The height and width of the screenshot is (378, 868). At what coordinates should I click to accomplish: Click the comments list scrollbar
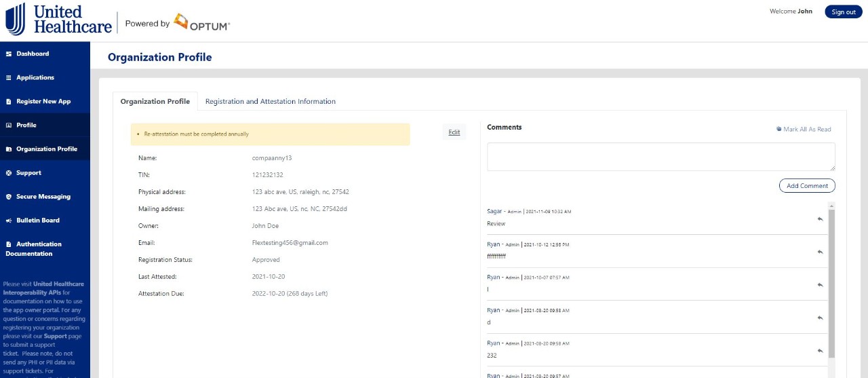[x=831, y=285]
